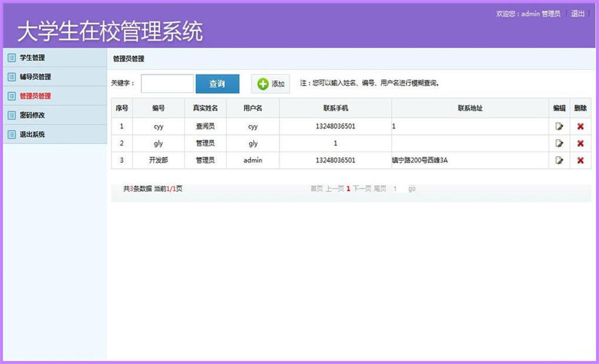
Task: Click the blue 查询 search button
Action: coord(217,83)
